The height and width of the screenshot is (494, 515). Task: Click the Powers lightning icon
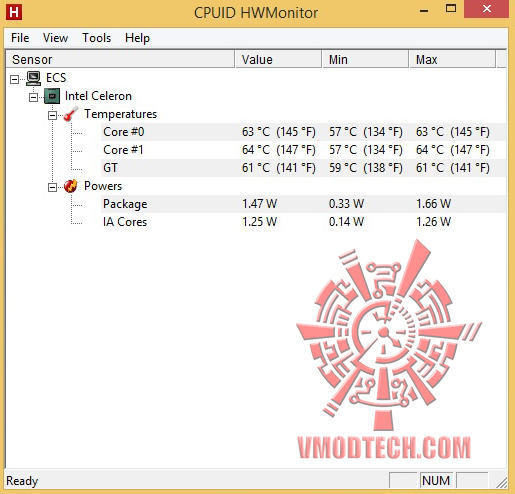[x=71, y=186]
